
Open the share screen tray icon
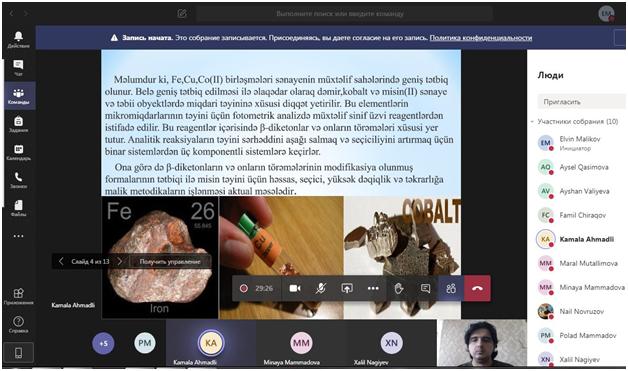point(347,288)
